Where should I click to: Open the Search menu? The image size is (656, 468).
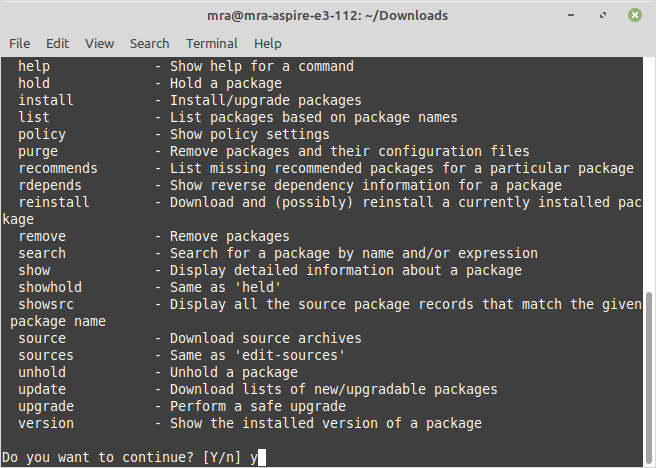coord(149,43)
